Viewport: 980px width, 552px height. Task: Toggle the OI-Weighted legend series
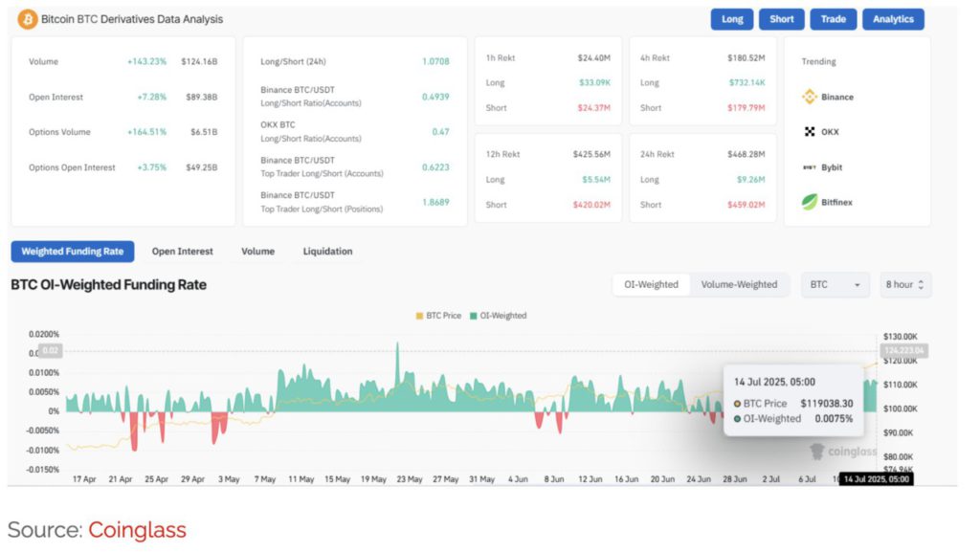click(x=498, y=316)
